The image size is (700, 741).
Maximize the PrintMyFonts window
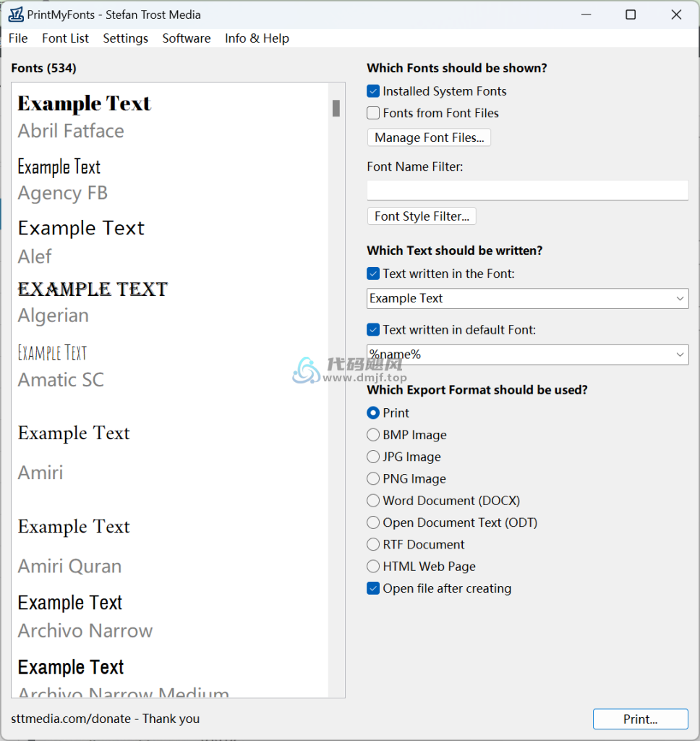(x=631, y=14)
